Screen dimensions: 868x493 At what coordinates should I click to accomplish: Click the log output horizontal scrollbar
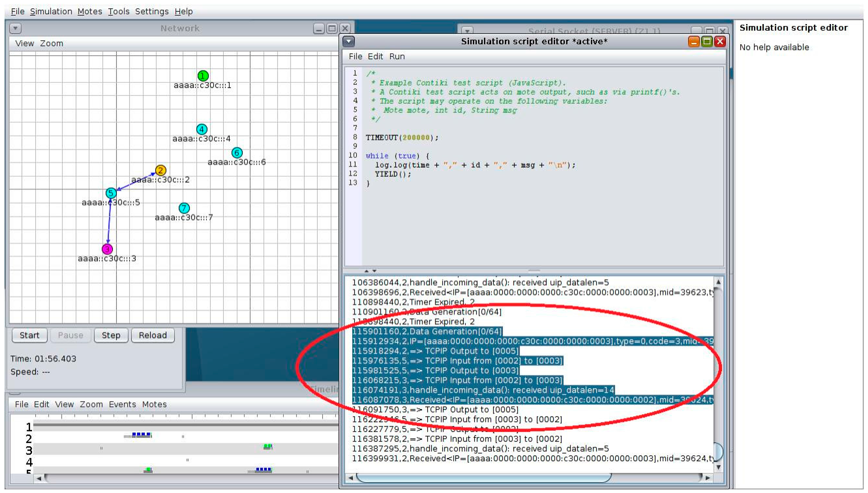click(484, 478)
